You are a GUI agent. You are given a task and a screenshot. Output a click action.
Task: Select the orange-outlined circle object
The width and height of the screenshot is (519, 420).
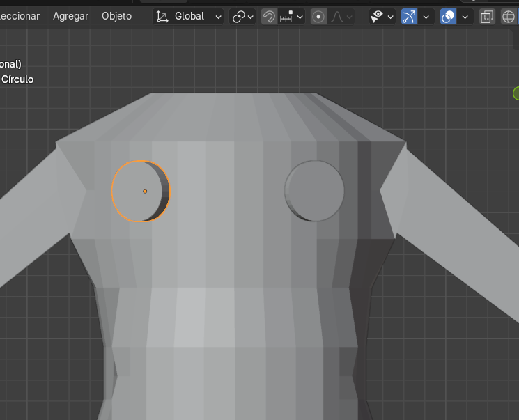132,202
